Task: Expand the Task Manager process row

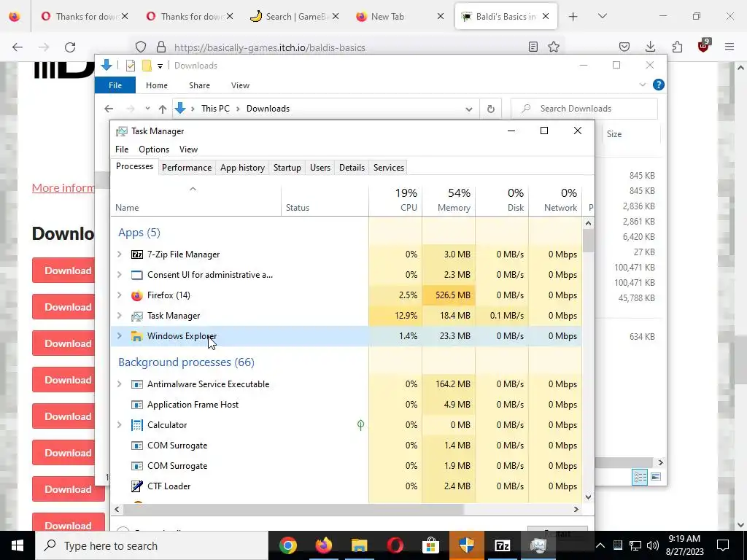Action: coord(120,316)
